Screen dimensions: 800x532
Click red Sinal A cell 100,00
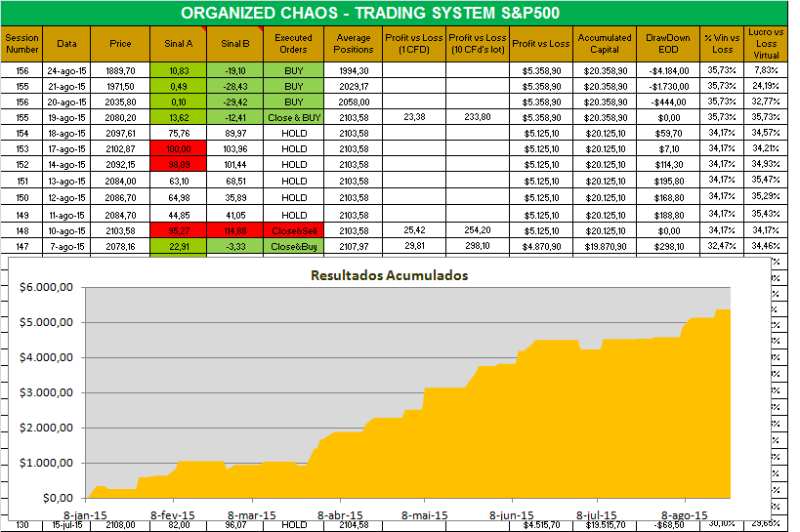point(179,149)
